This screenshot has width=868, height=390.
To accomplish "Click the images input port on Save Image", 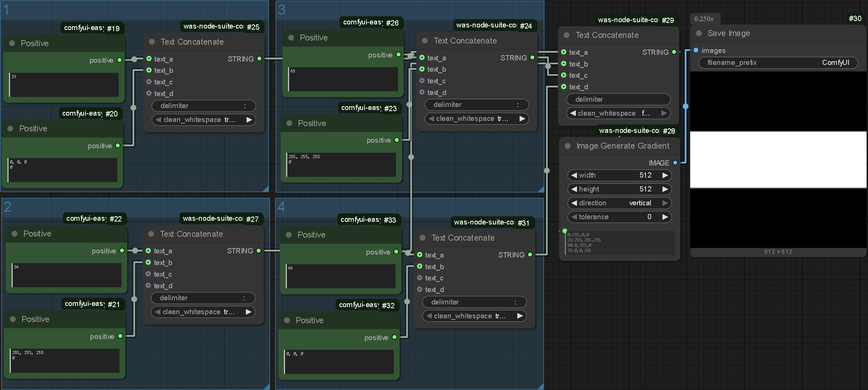I will [x=696, y=50].
